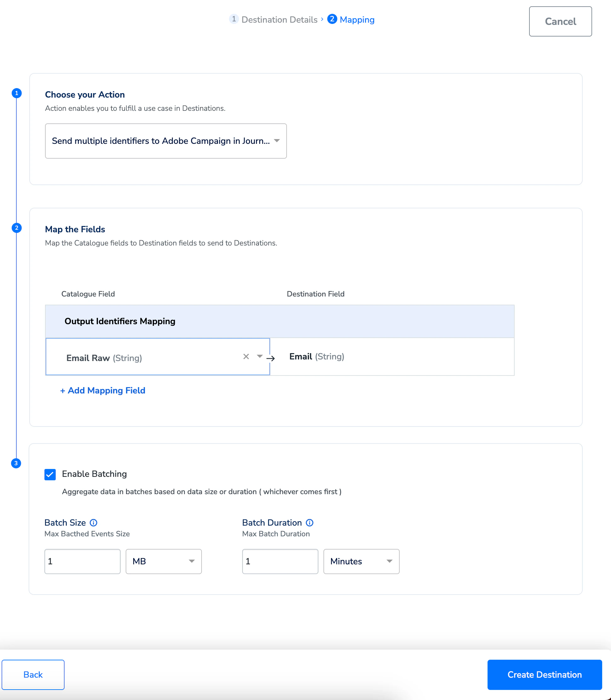Click Add Mapping Field link
Image resolution: width=611 pixels, height=700 pixels.
[x=103, y=390]
